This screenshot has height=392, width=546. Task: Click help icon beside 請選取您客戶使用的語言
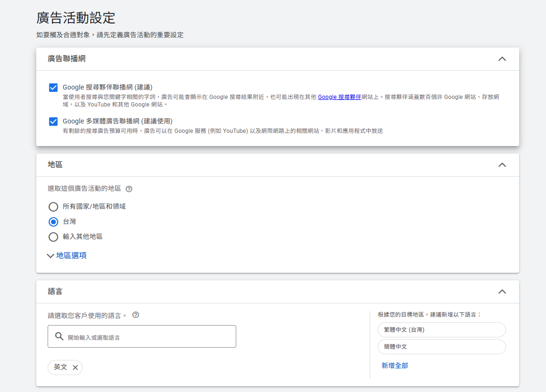pyautogui.click(x=136, y=315)
